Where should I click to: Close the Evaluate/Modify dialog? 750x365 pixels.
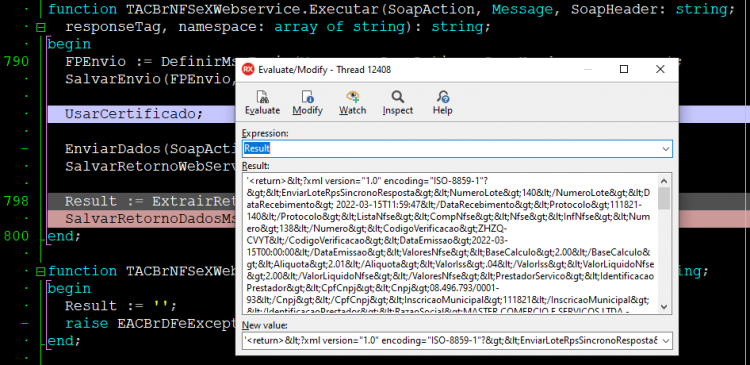pyautogui.click(x=660, y=69)
